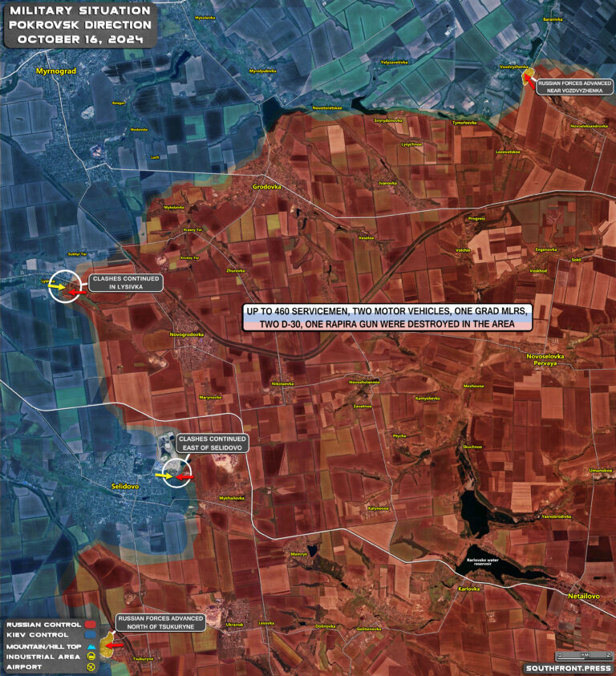This screenshot has height=676, width=616.
Task: Click the yellow arrow east of Selidovo
Action: [164, 476]
